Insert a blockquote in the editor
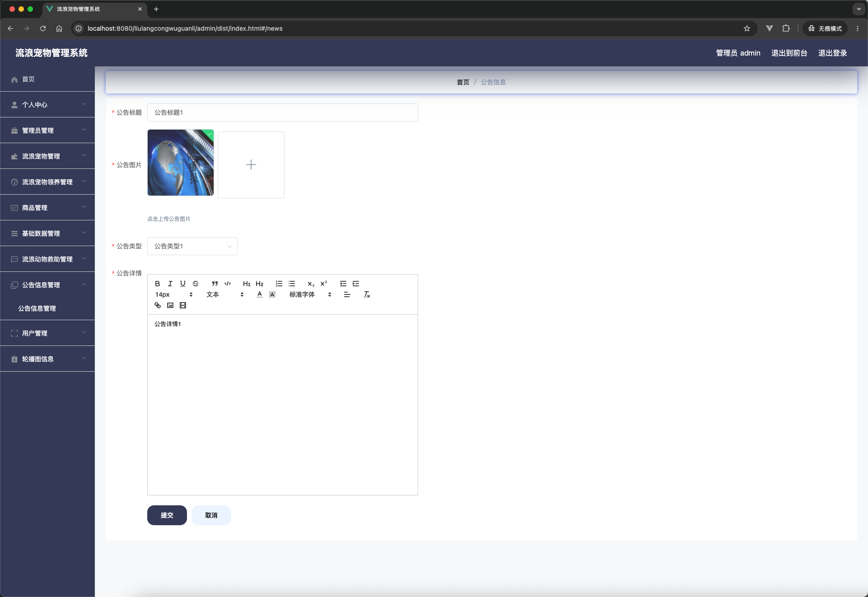Image resolution: width=868 pixels, height=597 pixels. click(x=215, y=284)
